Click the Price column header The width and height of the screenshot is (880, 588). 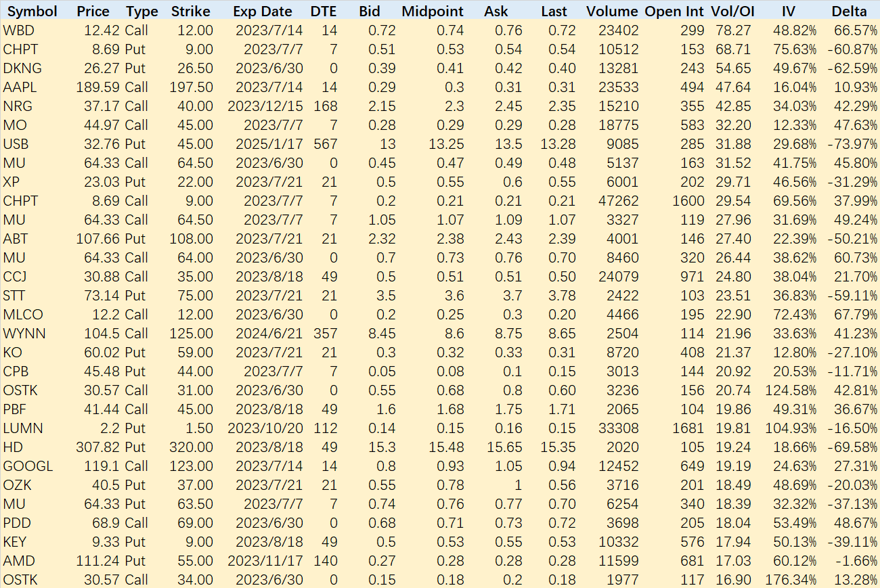(93, 12)
